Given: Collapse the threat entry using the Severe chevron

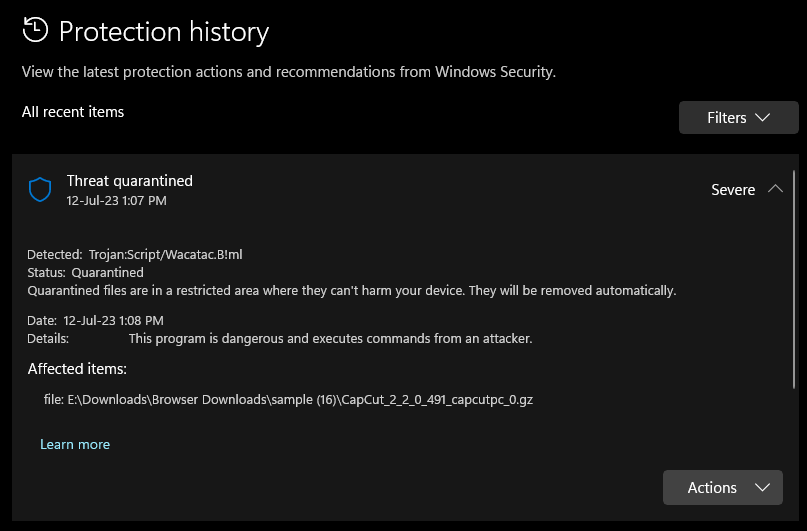Looking at the screenshot, I should [x=775, y=189].
